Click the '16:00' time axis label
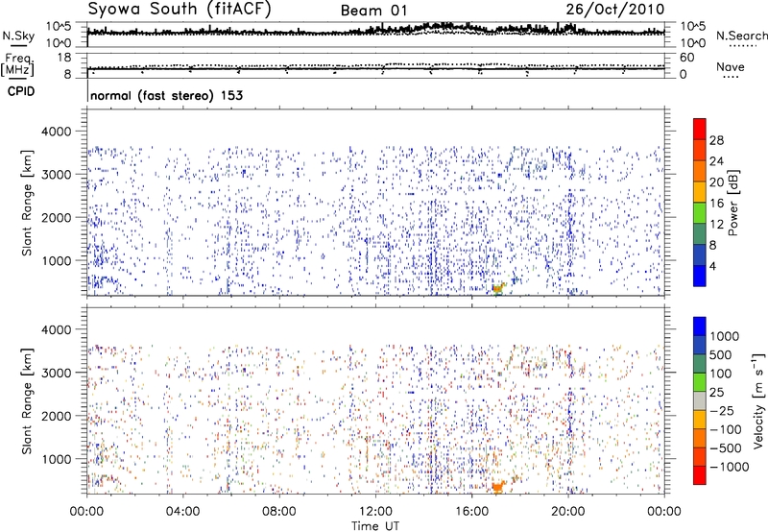 pyautogui.click(x=471, y=512)
